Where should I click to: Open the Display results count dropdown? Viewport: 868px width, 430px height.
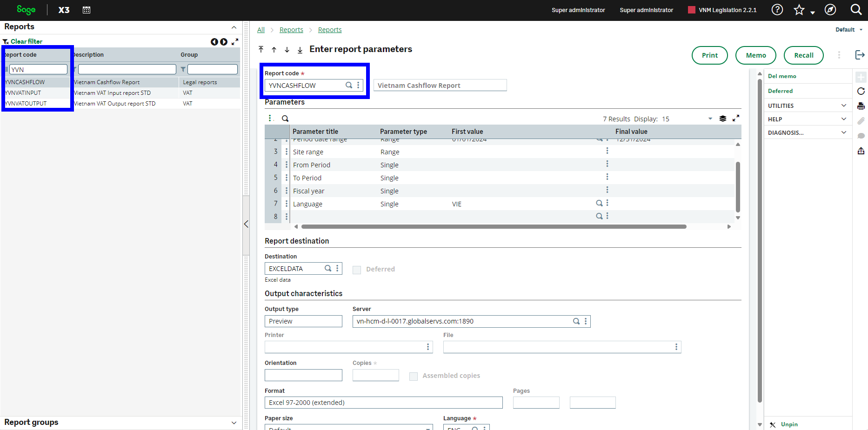pos(710,119)
